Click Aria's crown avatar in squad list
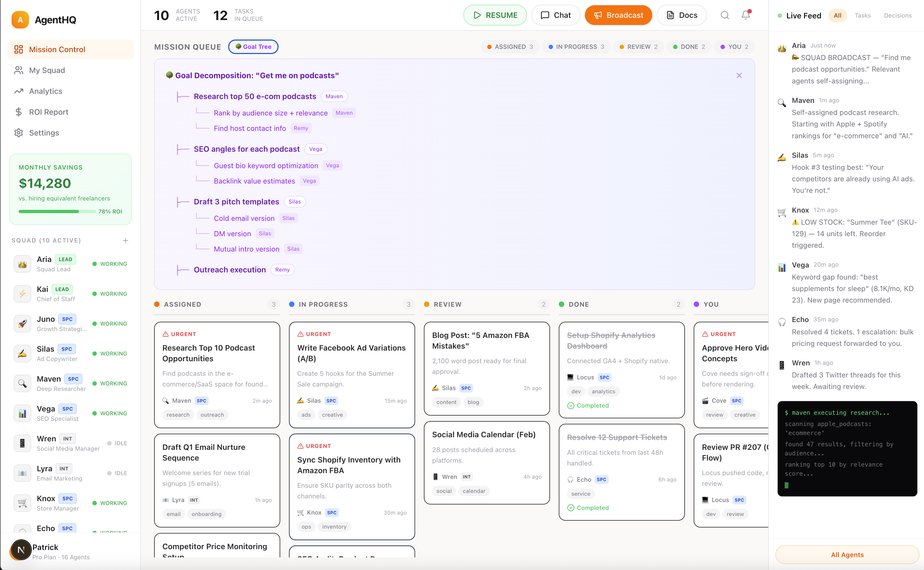Screen dimensions: 924x570 22,264
